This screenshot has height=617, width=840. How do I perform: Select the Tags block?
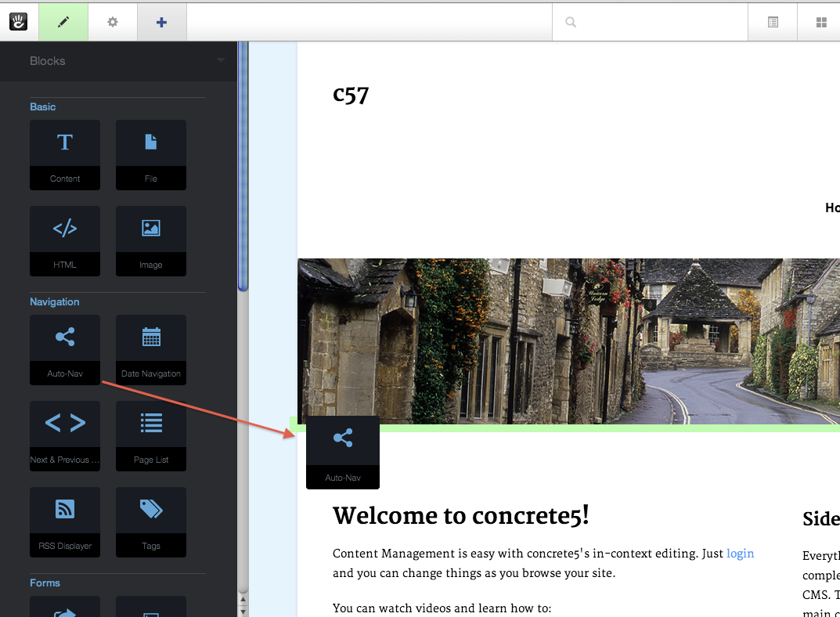151,522
